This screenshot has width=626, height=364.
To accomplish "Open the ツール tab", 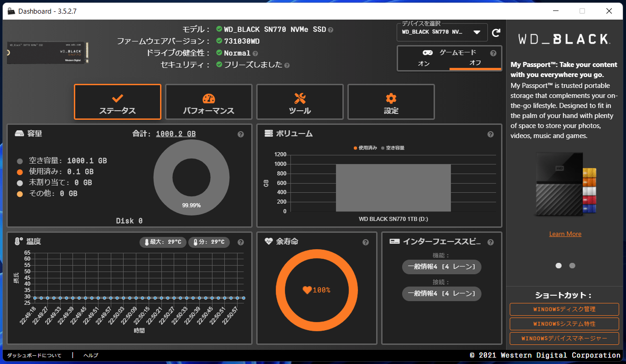I will click(300, 102).
